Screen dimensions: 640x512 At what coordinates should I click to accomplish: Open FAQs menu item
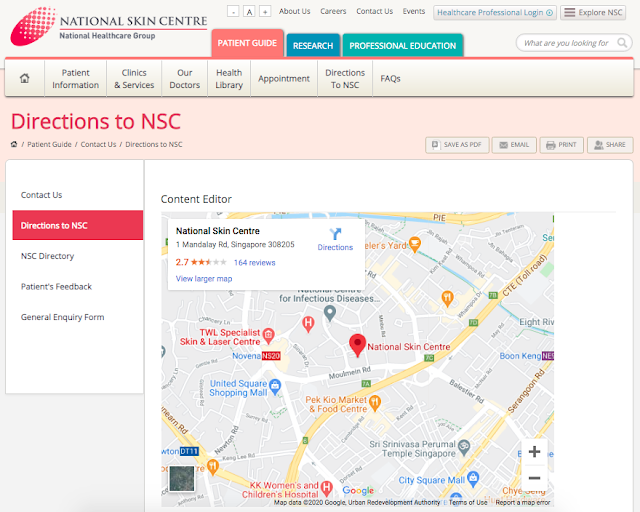pos(390,78)
